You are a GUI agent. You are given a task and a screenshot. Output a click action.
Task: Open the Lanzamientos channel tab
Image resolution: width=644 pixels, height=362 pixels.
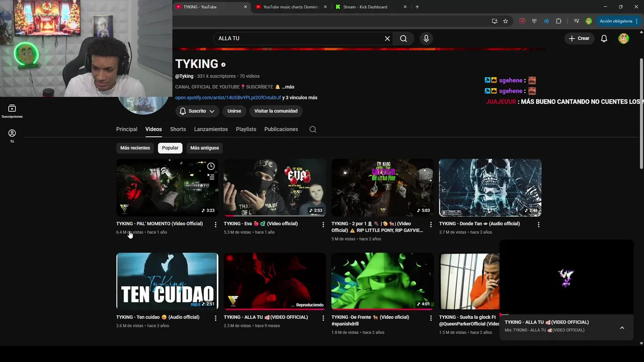pyautogui.click(x=211, y=129)
